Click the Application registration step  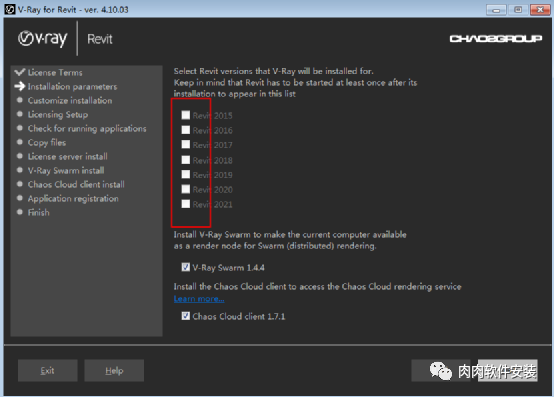pyautogui.click(x=73, y=198)
